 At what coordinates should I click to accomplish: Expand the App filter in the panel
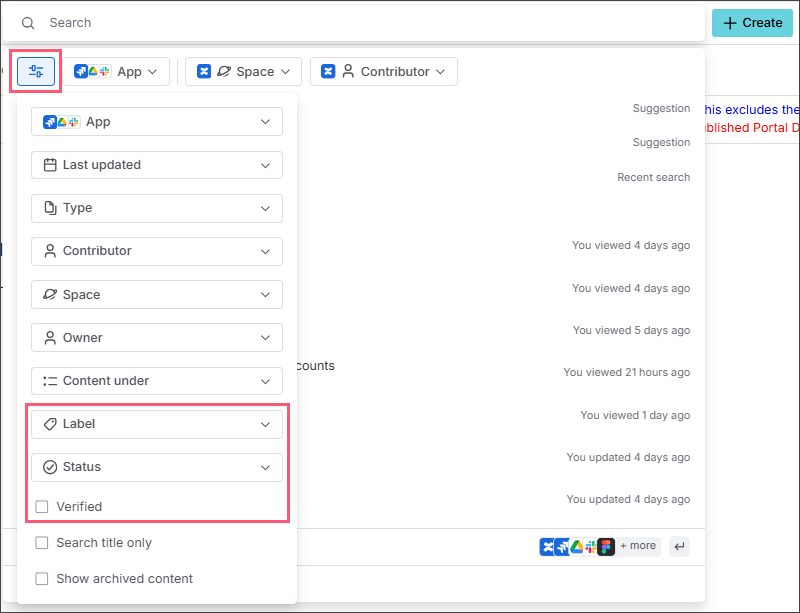[x=157, y=121]
